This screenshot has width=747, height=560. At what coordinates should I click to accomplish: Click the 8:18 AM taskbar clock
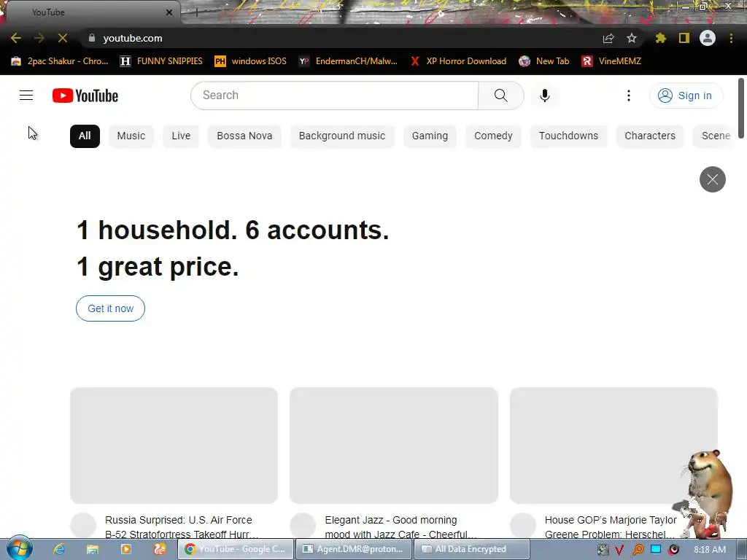tap(710, 550)
